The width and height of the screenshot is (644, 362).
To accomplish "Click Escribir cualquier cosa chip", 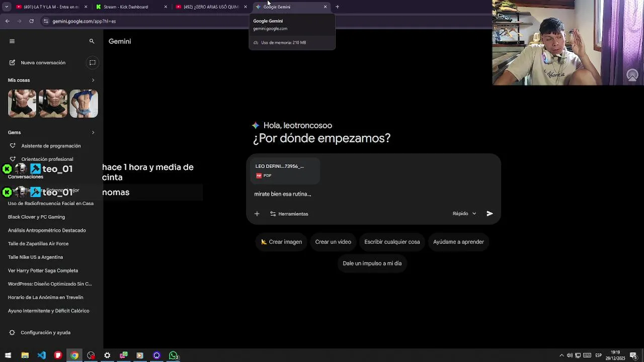I will (x=392, y=242).
